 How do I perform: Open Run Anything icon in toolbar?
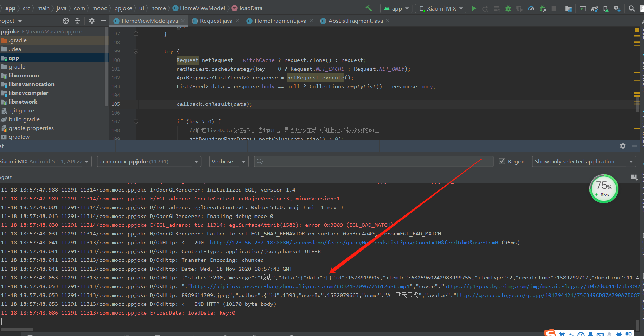[x=582, y=8]
